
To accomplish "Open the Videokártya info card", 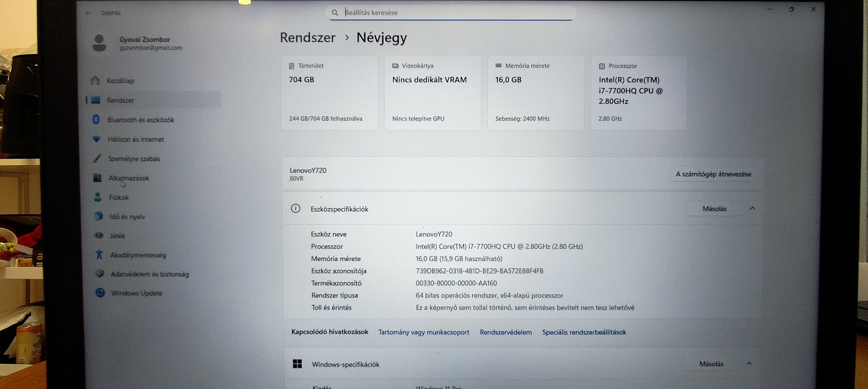I will click(x=433, y=92).
